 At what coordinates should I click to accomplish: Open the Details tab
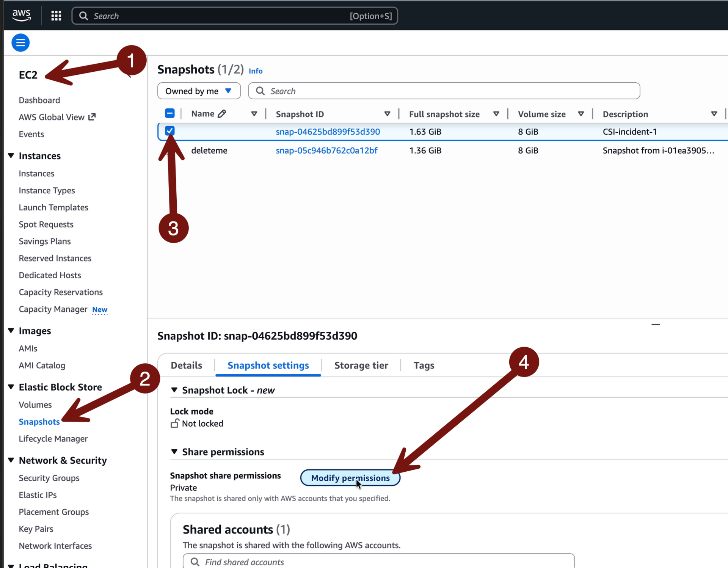186,365
